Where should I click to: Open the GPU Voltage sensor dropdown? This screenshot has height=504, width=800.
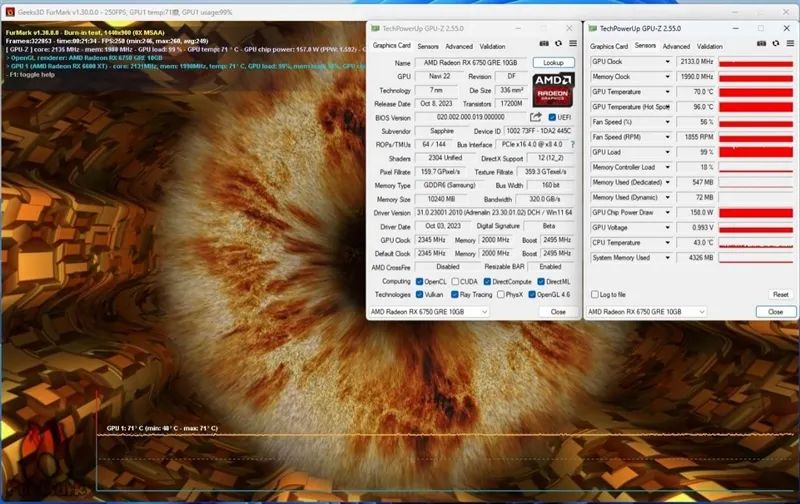click(x=667, y=228)
